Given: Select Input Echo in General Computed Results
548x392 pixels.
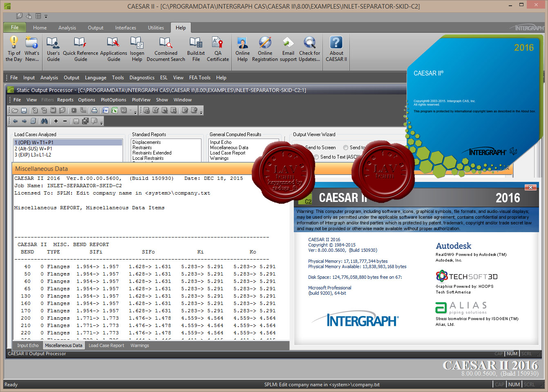Looking at the screenshot, I should pos(221,142).
